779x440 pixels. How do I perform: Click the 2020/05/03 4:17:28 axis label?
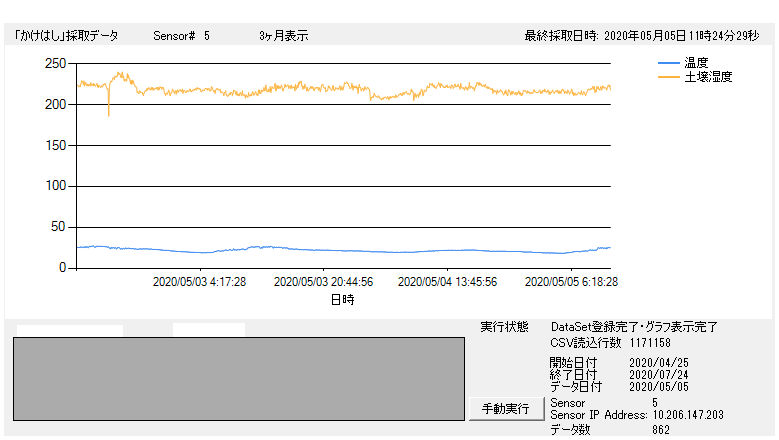point(199,282)
